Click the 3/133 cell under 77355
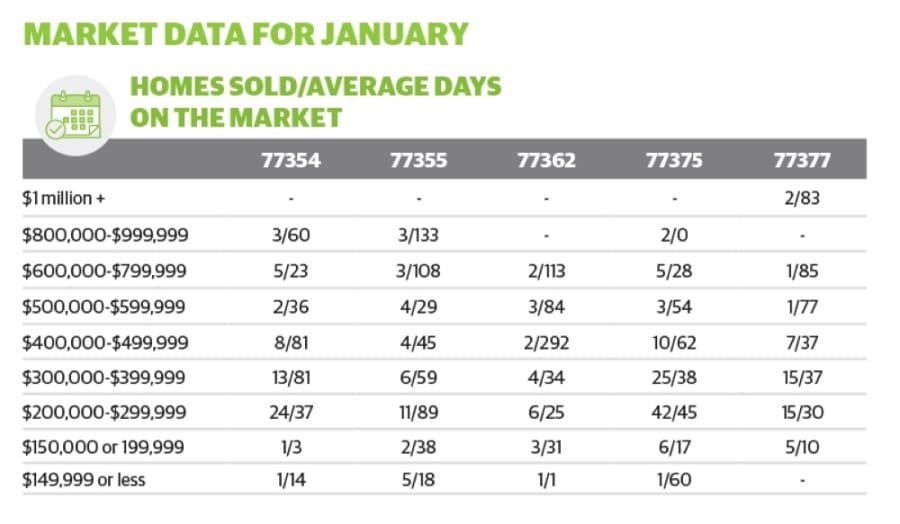The image size is (900, 524). tap(418, 235)
